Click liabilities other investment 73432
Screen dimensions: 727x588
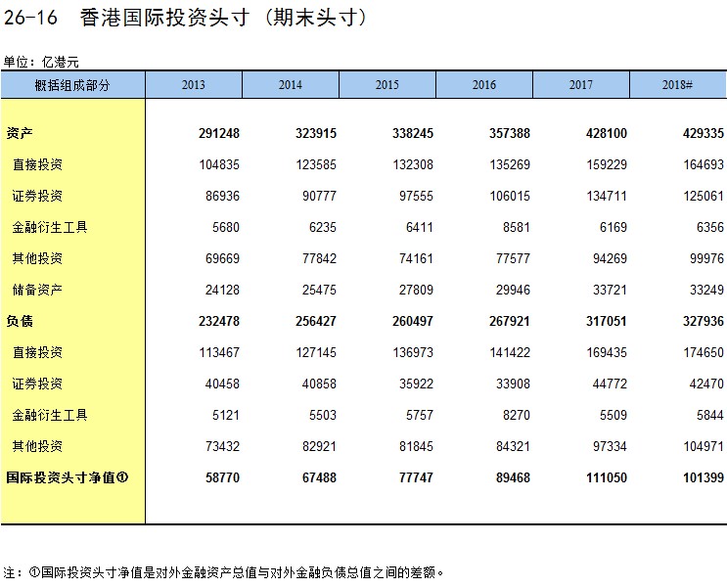point(222,446)
